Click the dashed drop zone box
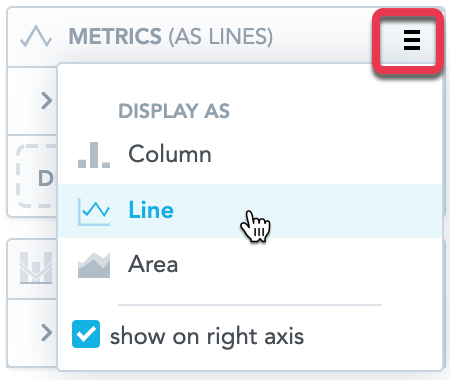The height and width of the screenshot is (380, 450). tap(37, 176)
